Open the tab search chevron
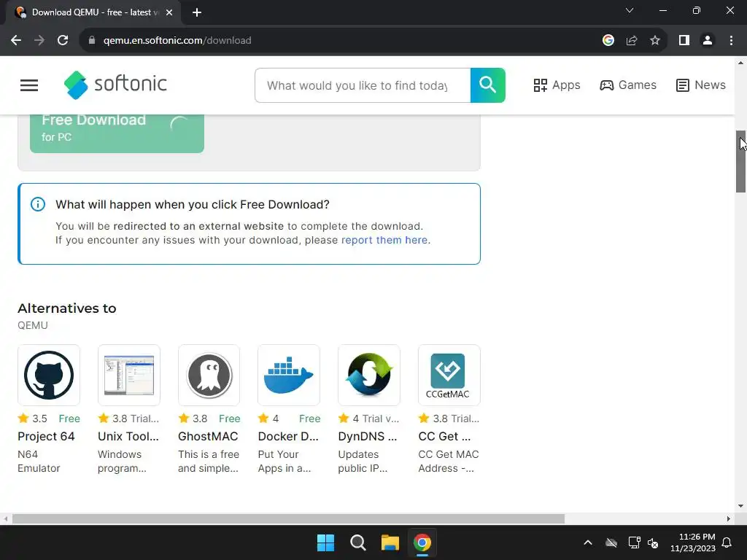 630,10
